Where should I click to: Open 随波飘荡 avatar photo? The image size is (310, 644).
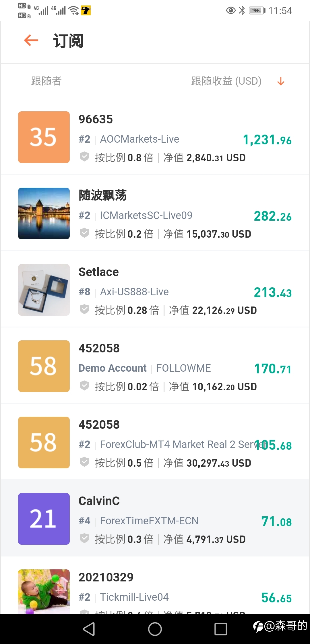tap(44, 214)
